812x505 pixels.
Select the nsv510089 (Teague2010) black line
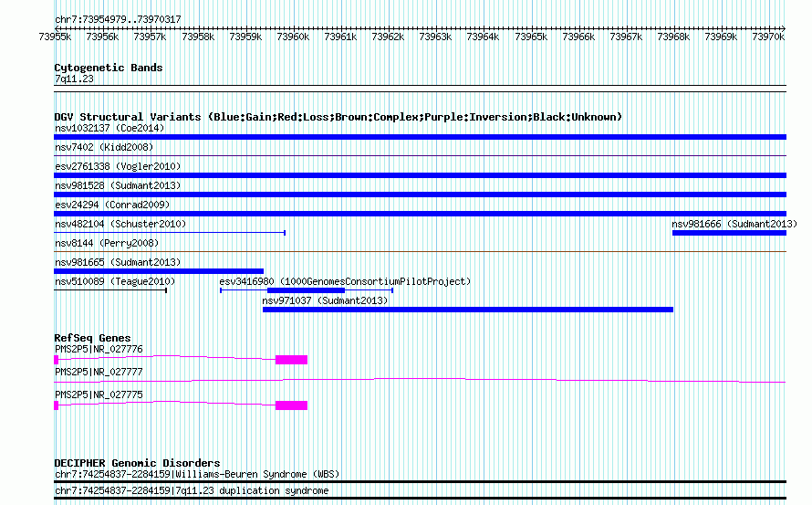(x=110, y=290)
